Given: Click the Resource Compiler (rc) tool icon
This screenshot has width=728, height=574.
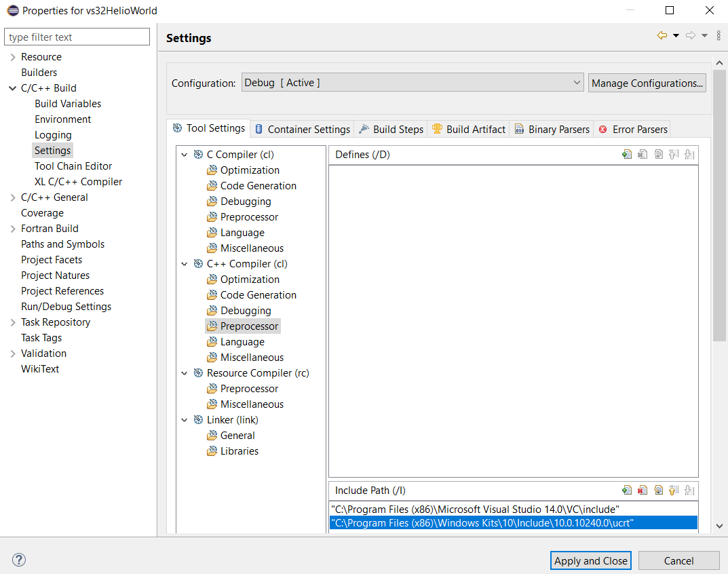Looking at the screenshot, I should click(198, 372).
